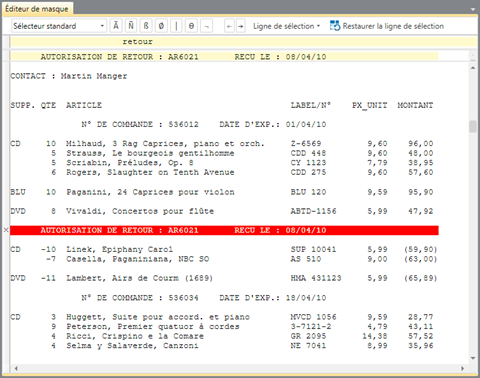
Task: Click the yellow sample line AUTORISATION DE RETOUR
Action: (224, 57)
